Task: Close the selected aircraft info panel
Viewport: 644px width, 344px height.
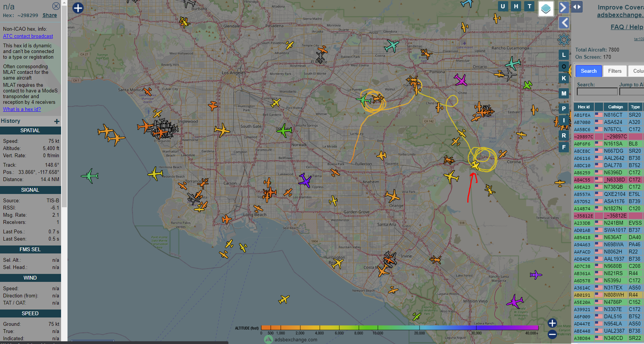Action: click(x=56, y=6)
